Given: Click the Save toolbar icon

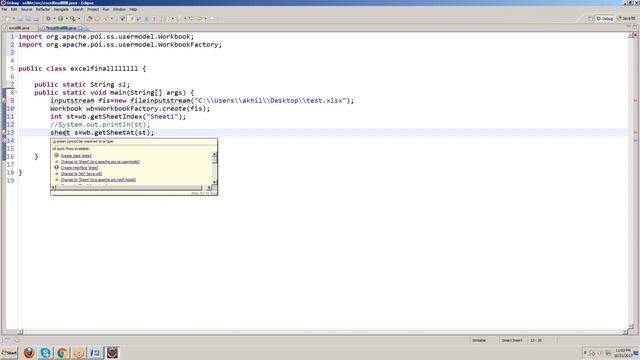Looking at the screenshot, I should tap(20, 18).
